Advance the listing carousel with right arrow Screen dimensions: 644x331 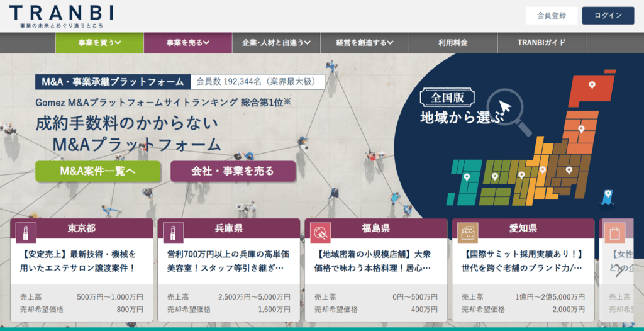(619, 271)
